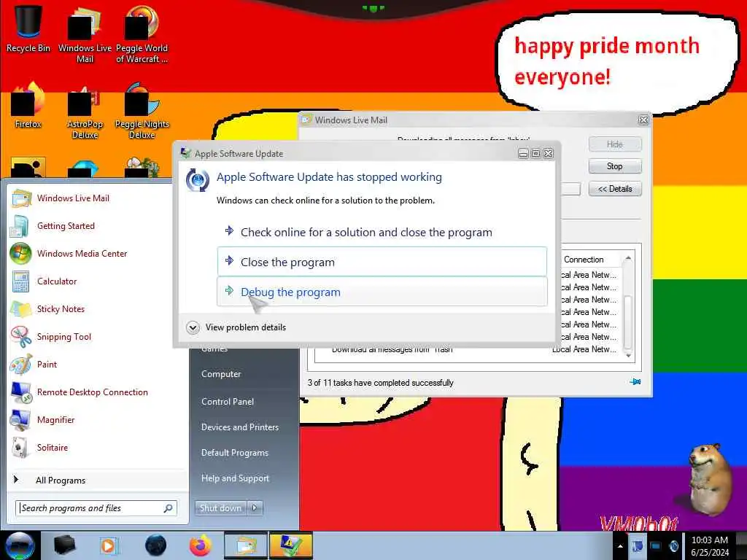The height and width of the screenshot is (560, 747).
Task: Click the Windows Live Mail title bar icon
Action: [x=306, y=120]
